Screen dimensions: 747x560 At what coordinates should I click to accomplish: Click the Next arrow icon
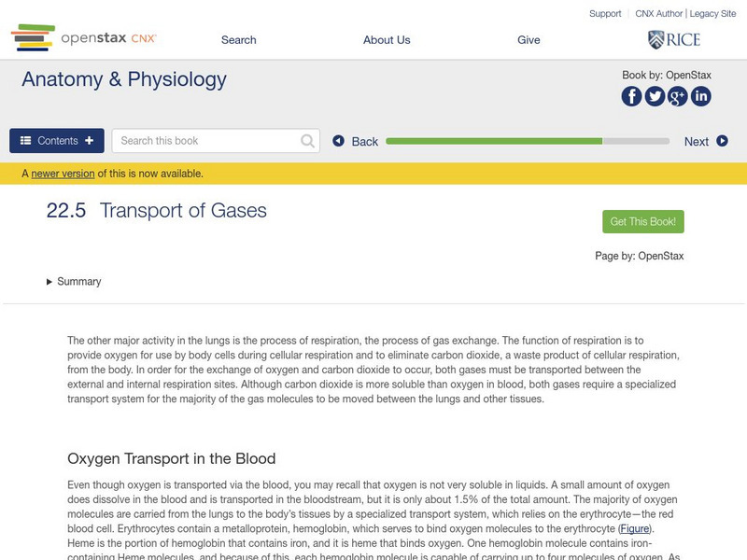[722, 141]
